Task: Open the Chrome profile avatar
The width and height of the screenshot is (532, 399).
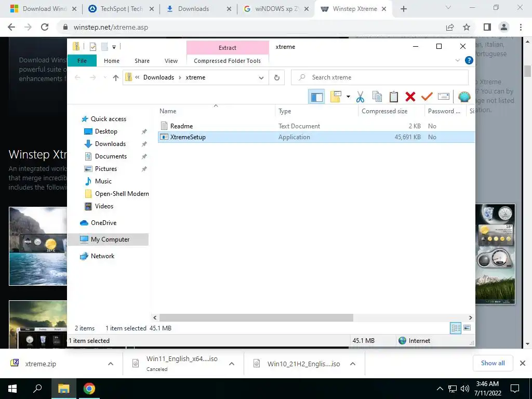Action: pyautogui.click(x=504, y=27)
